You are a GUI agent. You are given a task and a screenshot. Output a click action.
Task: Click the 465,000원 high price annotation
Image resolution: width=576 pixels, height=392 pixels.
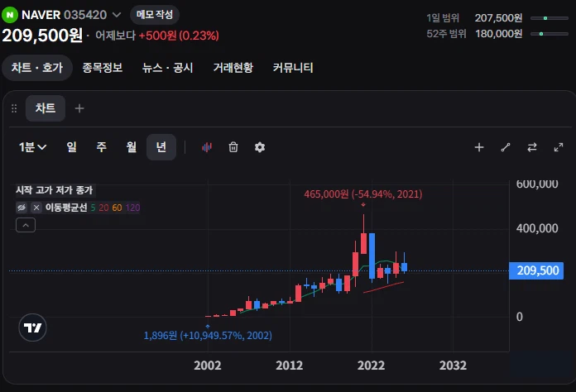click(363, 194)
